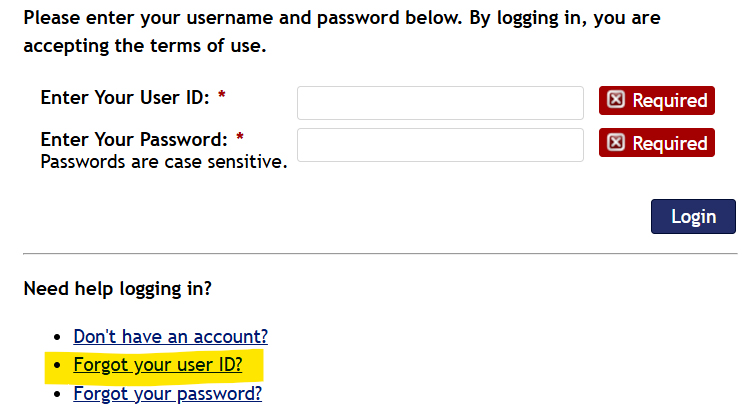
Task: Click the red asterisk beside Password label
Action: (x=240, y=137)
